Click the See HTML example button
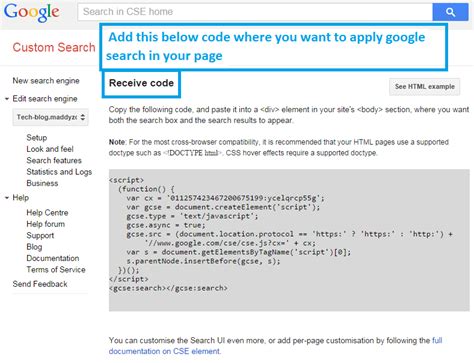Image resolution: width=474 pixels, height=363 pixels. pyautogui.click(x=425, y=87)
